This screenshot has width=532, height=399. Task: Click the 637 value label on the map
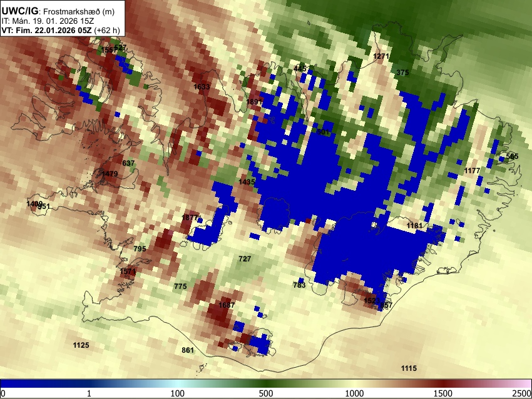click(128, 163)
